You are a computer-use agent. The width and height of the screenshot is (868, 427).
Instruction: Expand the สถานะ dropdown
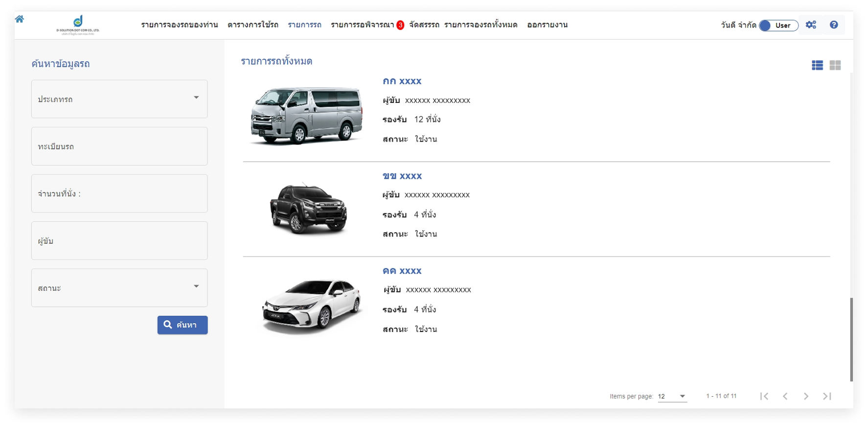coord(119,288)
